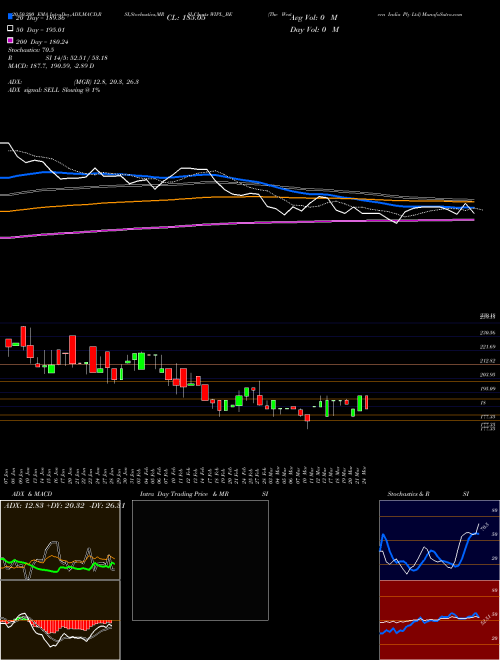The width and height of the screenshot is (500, 660).
Task: Click the 'ADX signal: SELL' text
Action: point(34,90)
